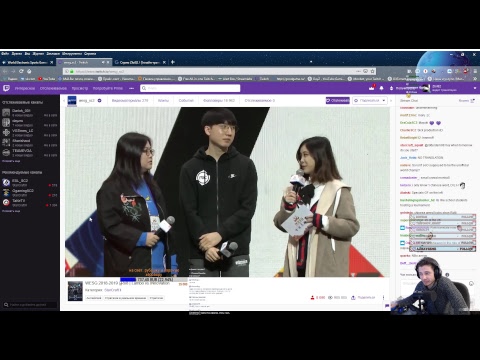Screen dimensions: 480x360
Task: Reload the page with the refresh icon
Action: point(21,71)
